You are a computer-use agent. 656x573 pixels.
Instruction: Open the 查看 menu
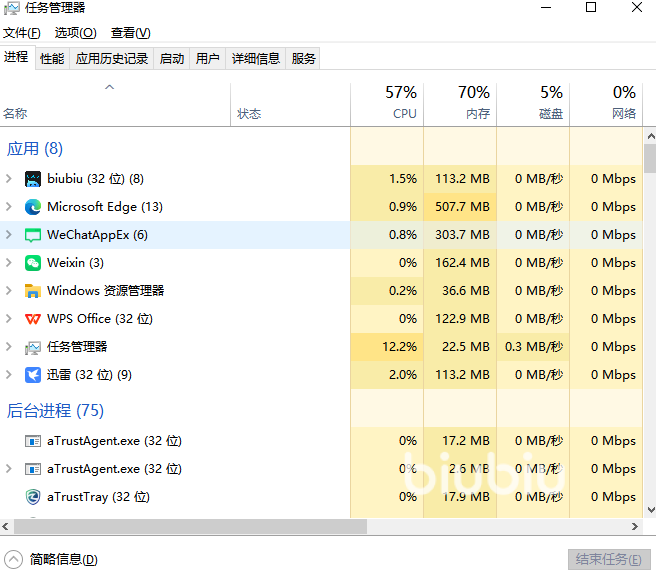click(131, 33)
